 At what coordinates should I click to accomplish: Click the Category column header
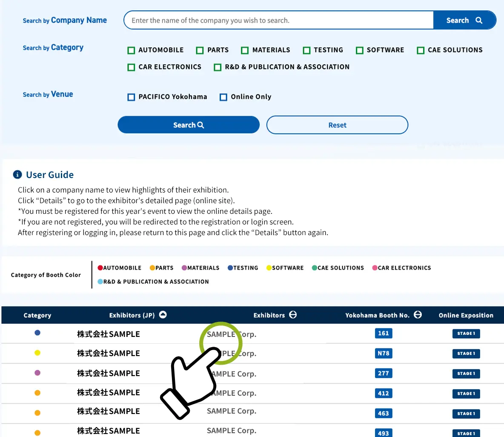point(37,316)
